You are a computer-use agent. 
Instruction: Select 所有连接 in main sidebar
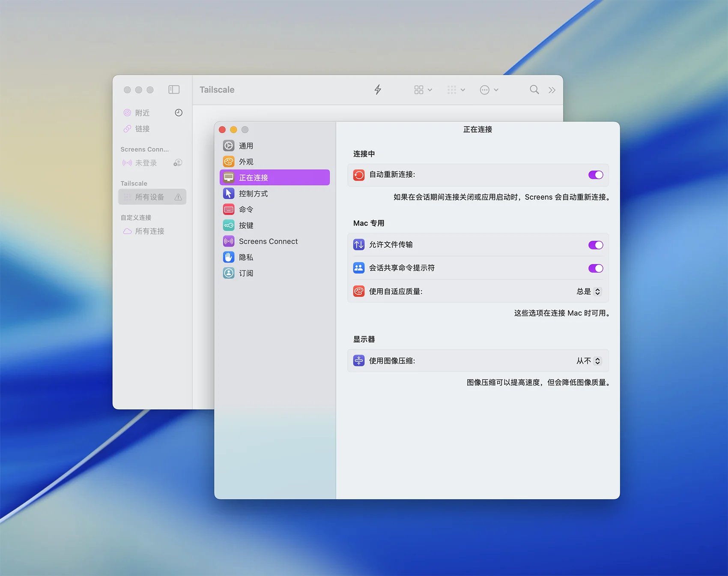click(149, 231)
